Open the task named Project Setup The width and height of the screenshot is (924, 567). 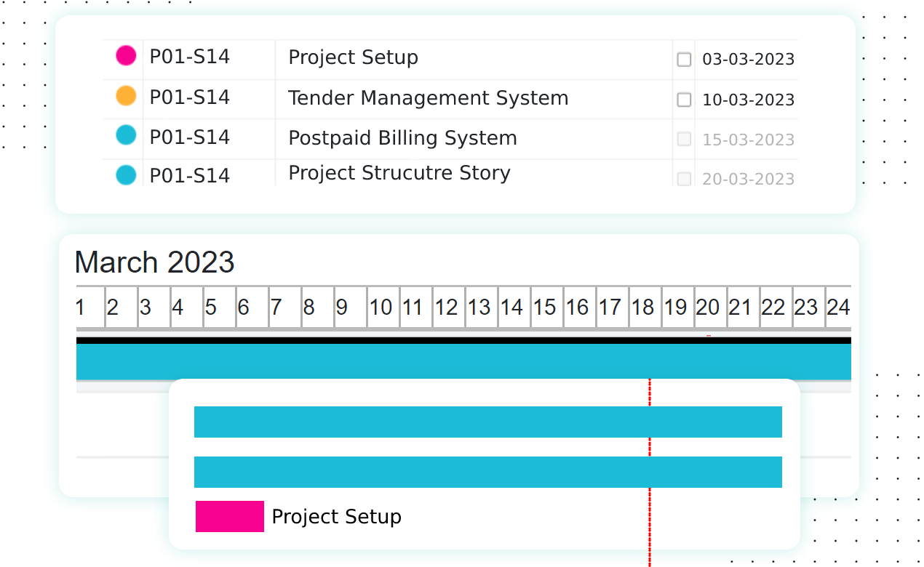point(353,57)
